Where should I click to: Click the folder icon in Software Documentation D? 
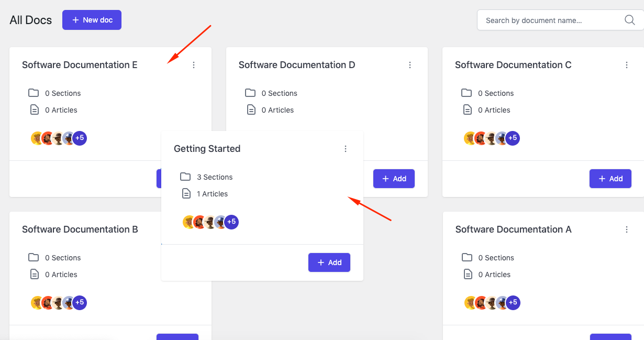pos(250,93)
